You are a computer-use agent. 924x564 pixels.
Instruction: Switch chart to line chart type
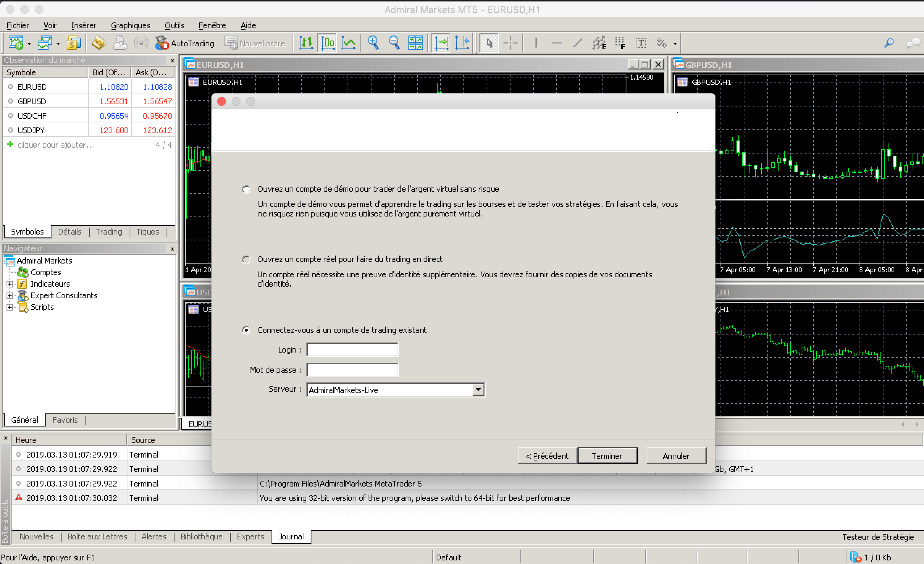[x=348, y=43]
